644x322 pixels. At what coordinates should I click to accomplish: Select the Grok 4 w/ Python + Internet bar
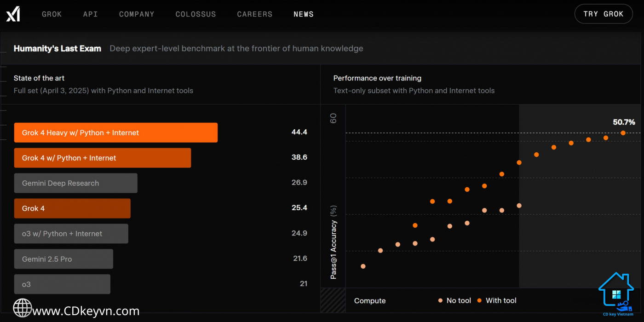pyautogui.click(x=103, y=158)
